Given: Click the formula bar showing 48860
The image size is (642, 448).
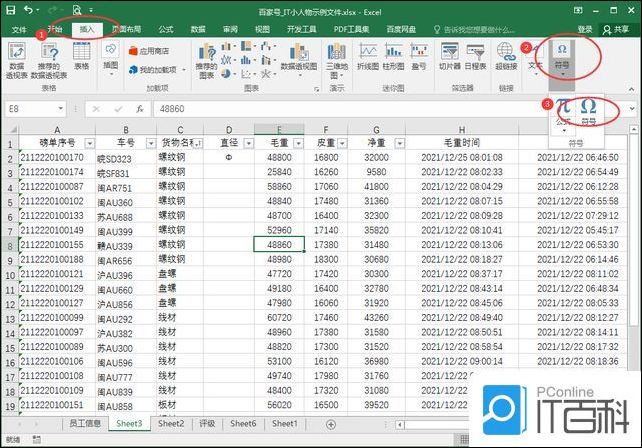Looking at the screenshot, I should pos(348,109).
